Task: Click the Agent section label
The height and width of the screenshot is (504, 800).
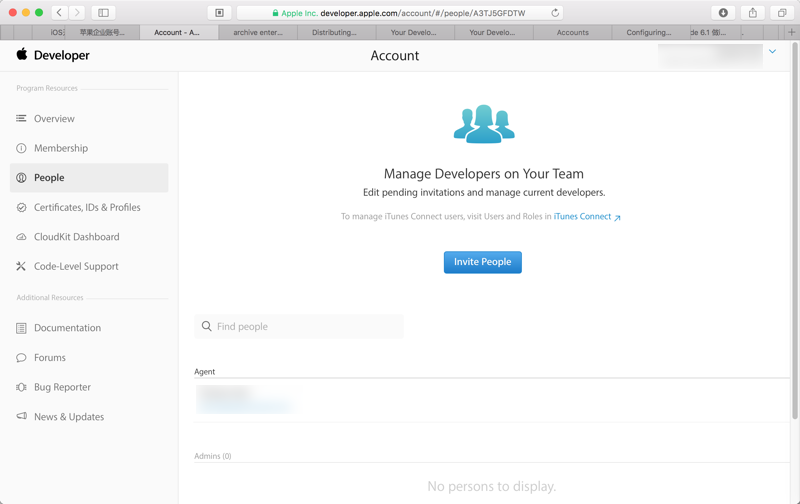Action: click(205, 371)
